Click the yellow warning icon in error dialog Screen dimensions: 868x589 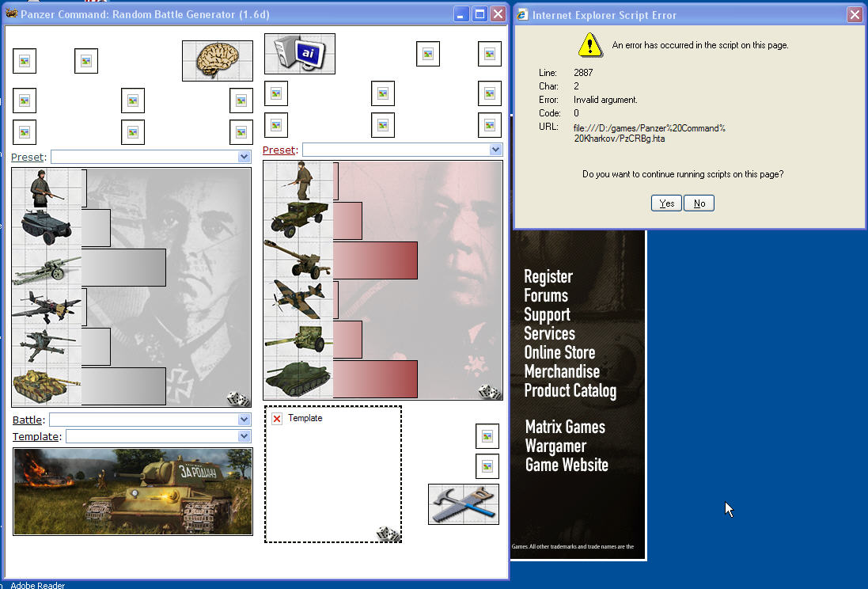coord(590,45)
